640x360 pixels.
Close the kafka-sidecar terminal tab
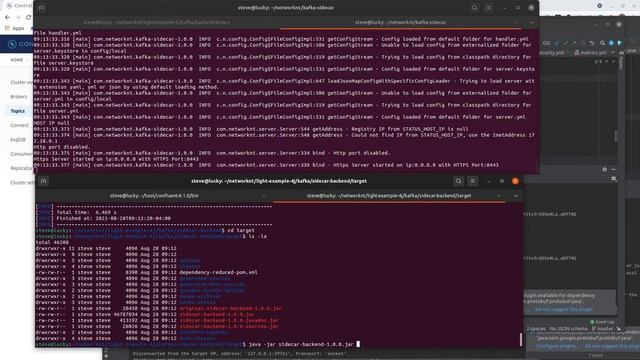tap(515, 22)
